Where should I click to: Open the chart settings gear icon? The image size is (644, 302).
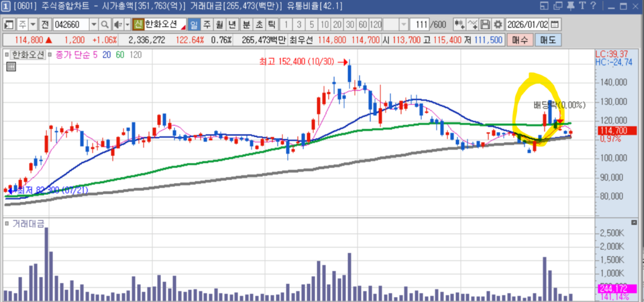[498, 25]
